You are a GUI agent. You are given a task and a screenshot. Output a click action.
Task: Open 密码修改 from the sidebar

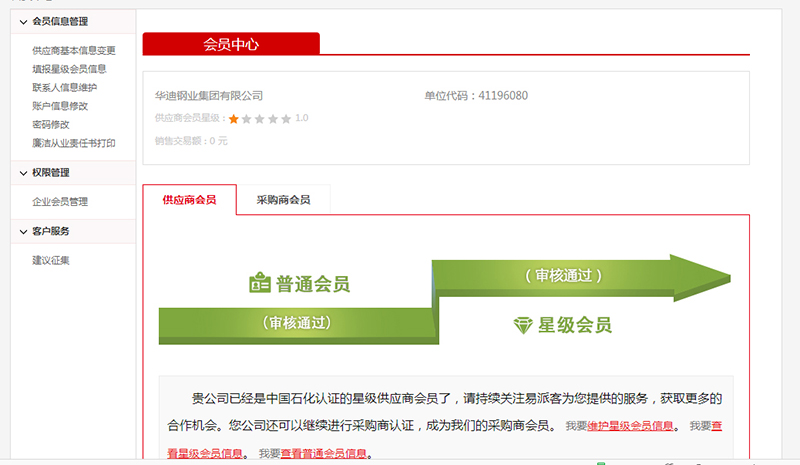coord(50,125)
